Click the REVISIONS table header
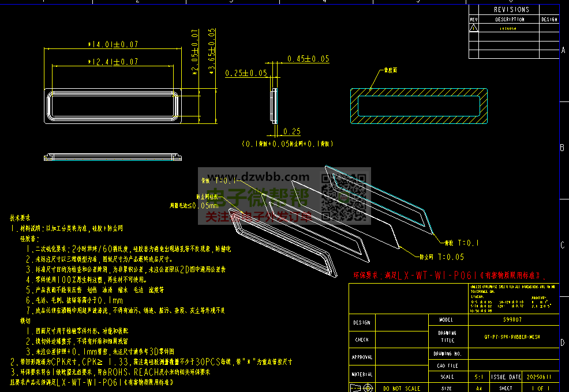The height and width of the screenshot is (392, 569). [x=511, y=9]
